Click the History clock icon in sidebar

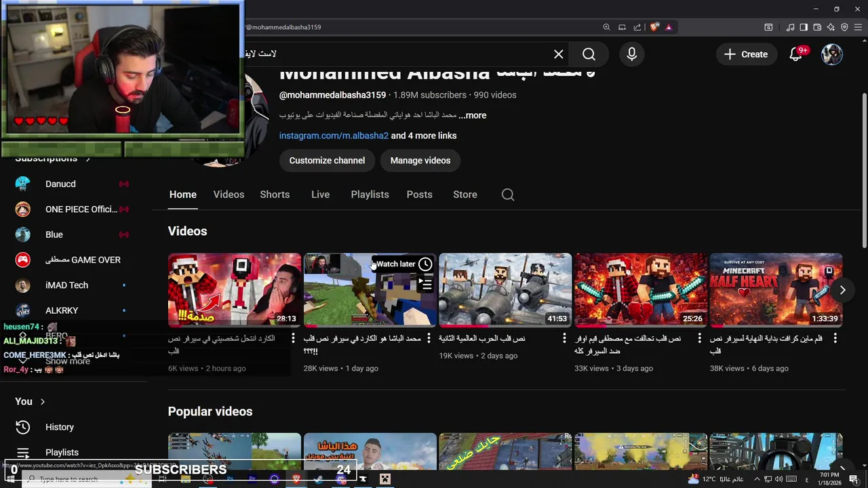click(23, 427)
